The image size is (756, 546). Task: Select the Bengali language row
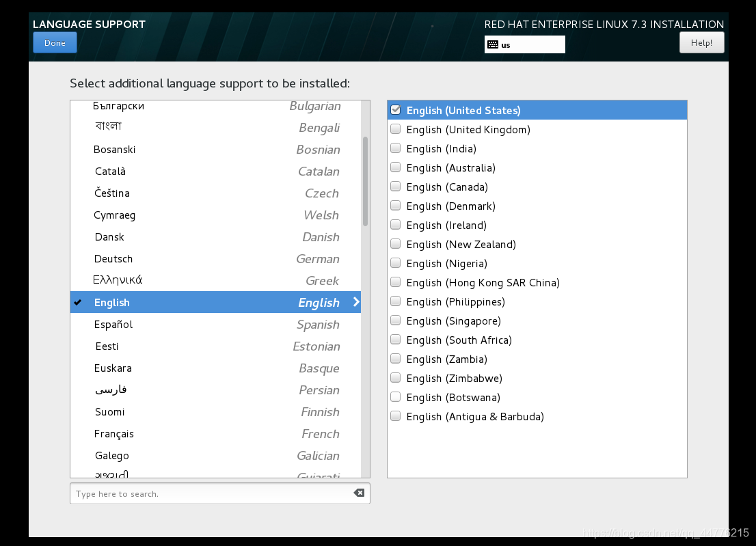click(x=215, y=127)
